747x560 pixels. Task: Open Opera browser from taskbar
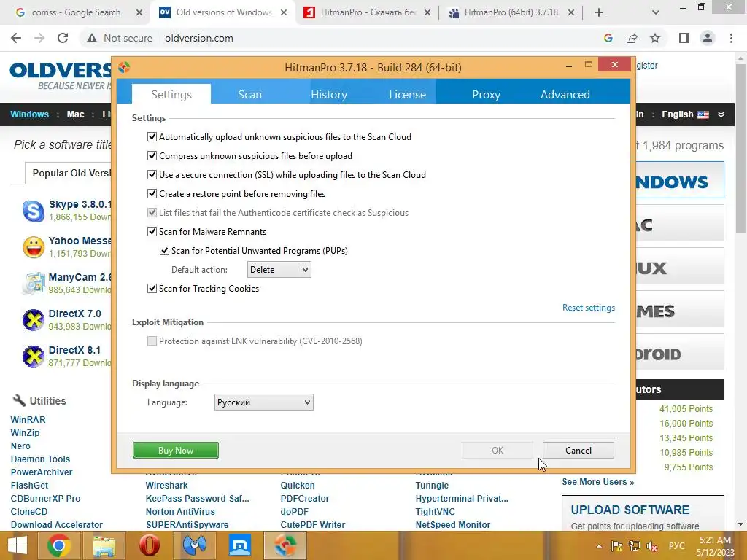click(149, 545)
